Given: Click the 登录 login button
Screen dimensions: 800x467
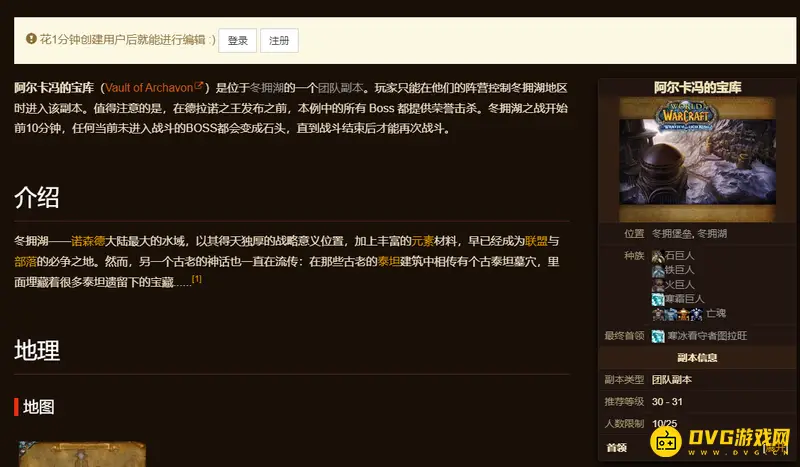Looking at the screenshot, I should coord(237,40).
